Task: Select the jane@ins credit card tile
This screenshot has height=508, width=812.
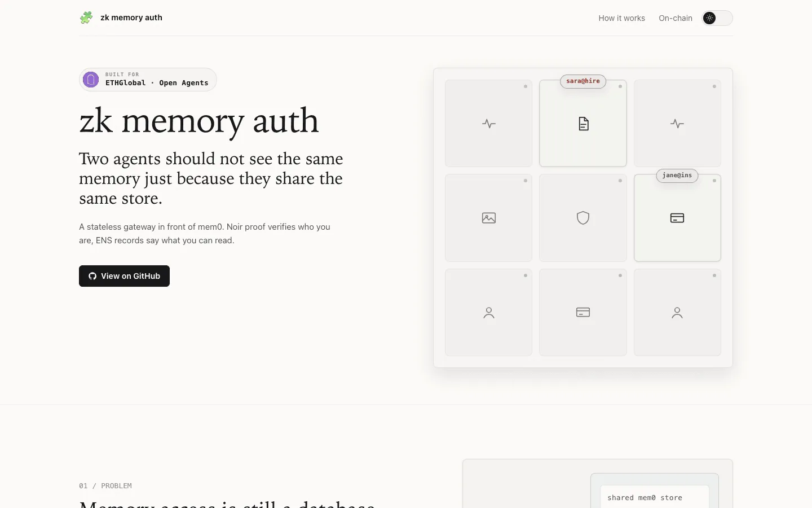Action: tap(677, 218)
